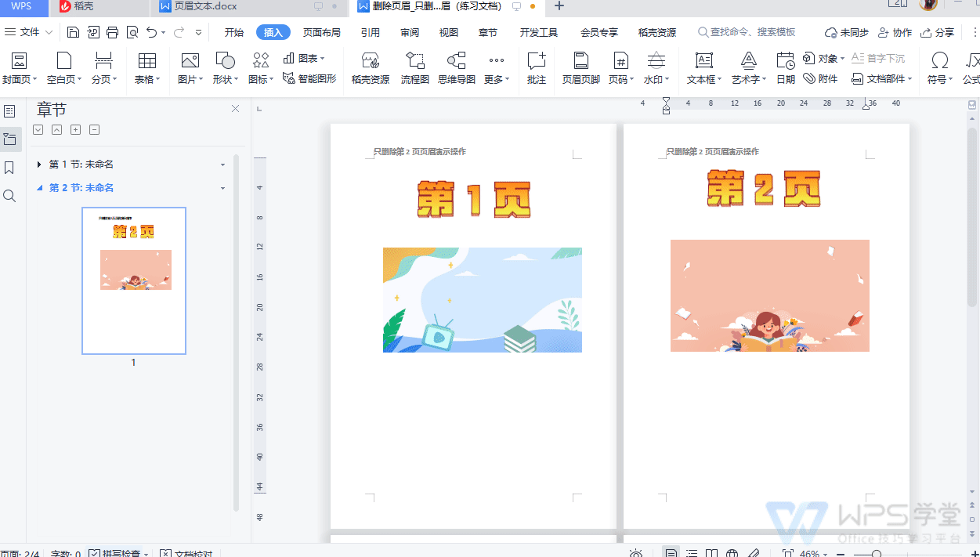Open the 流程图 flowchart tool
Screen dimensions: 980x557
click(414, 68)
